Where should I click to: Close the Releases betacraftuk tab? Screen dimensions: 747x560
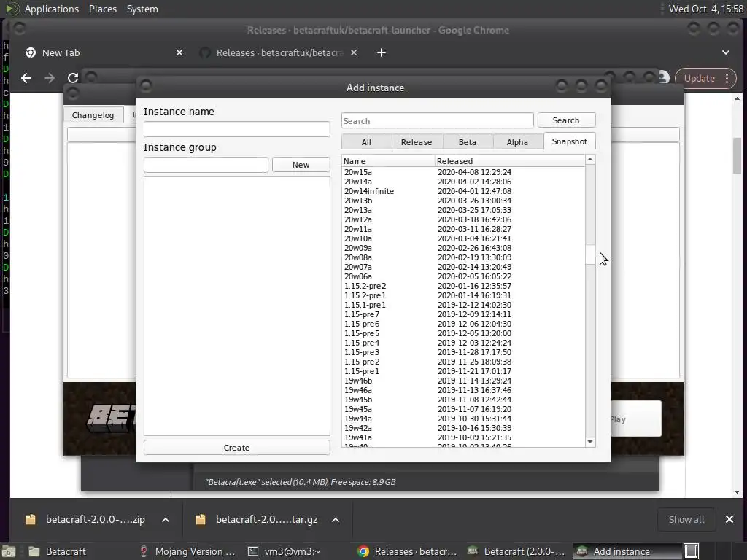[354, 52]
